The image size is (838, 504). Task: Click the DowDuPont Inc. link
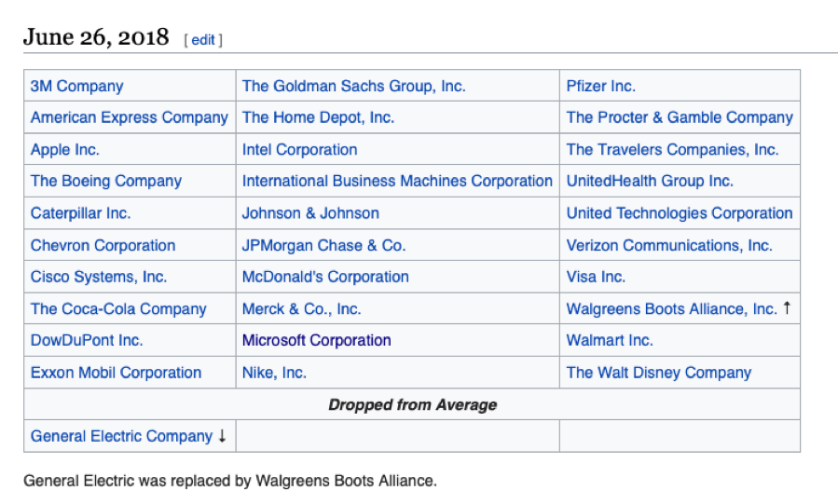(87, 340)
